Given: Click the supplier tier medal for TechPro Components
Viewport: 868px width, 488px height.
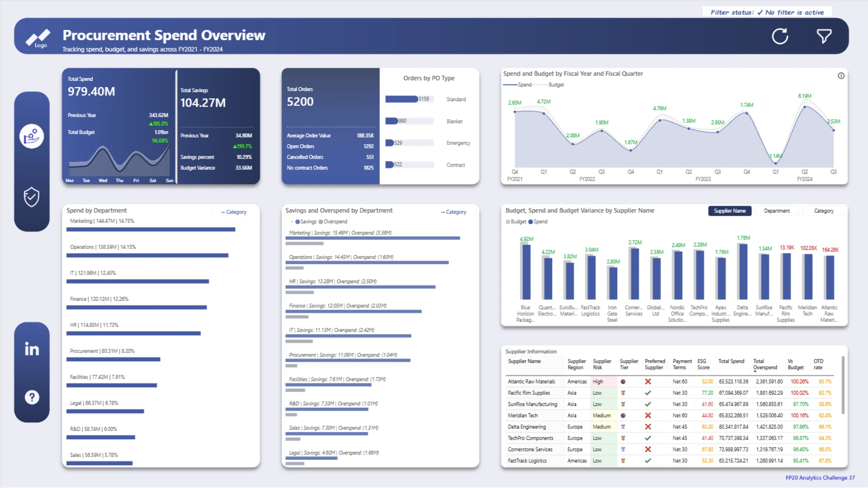Looking at the screenshot, I should click(623, 438).
